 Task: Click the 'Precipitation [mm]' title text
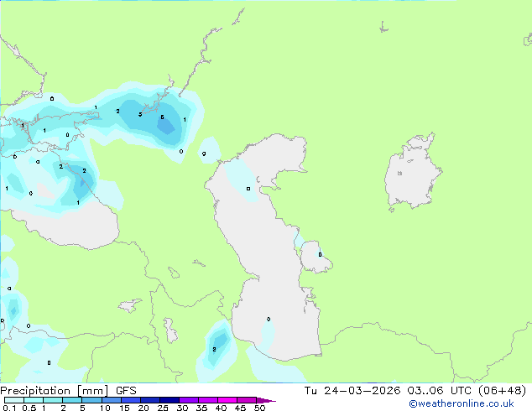click(55, 391)
